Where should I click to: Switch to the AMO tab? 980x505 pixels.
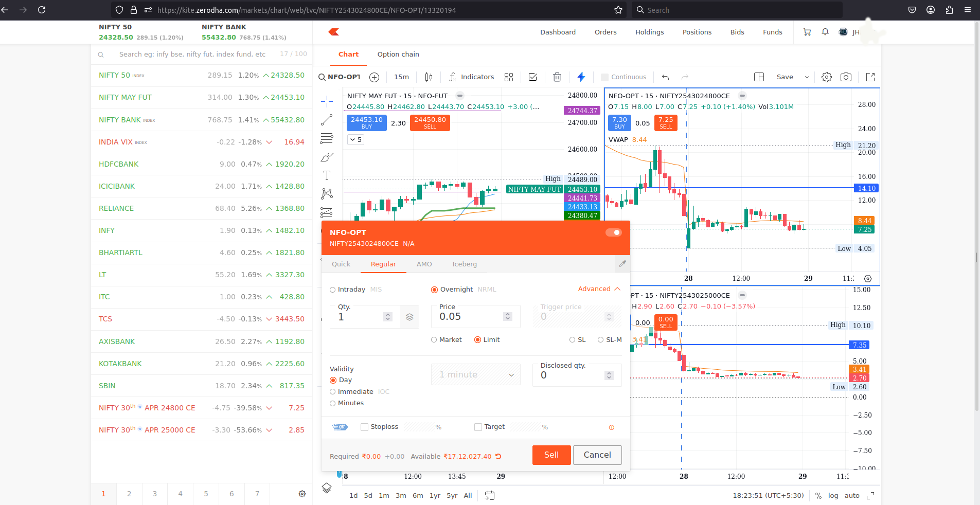click(424, 264)
